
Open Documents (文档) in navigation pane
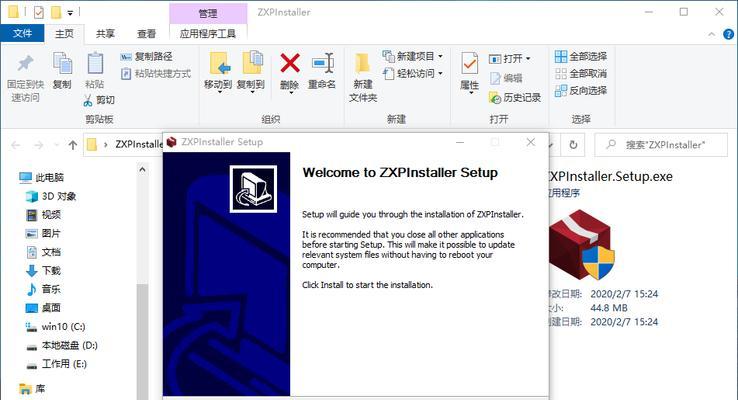tap(43, 252)
